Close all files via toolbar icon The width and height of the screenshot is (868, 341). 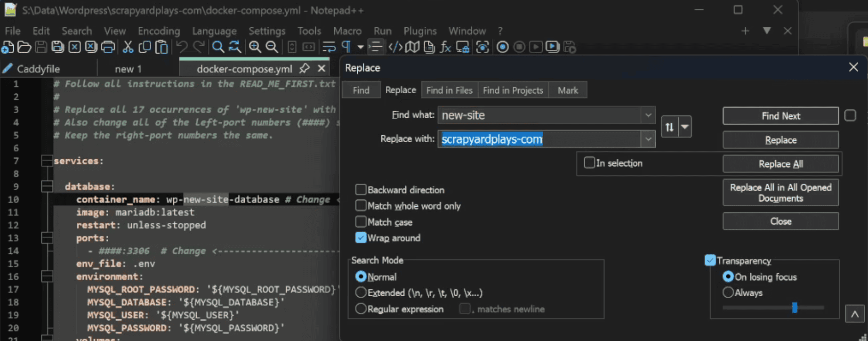(91, 47)
